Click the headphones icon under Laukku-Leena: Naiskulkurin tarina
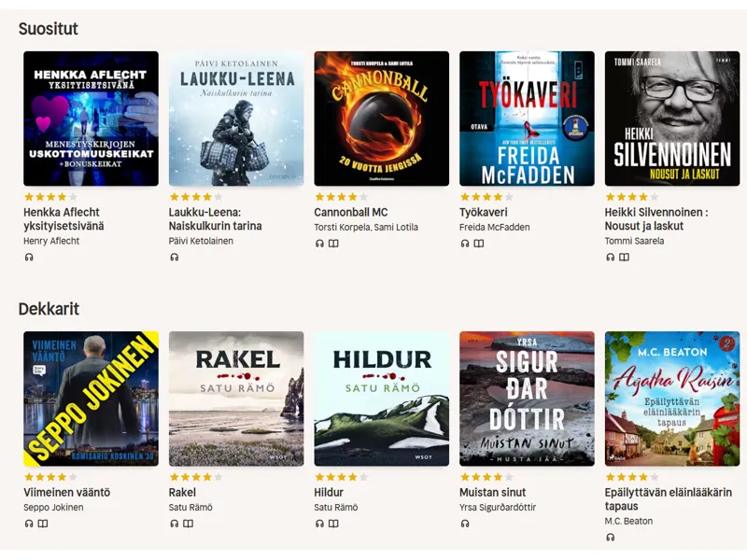Viewport: 747px width, 560px height. pos(175,258)
